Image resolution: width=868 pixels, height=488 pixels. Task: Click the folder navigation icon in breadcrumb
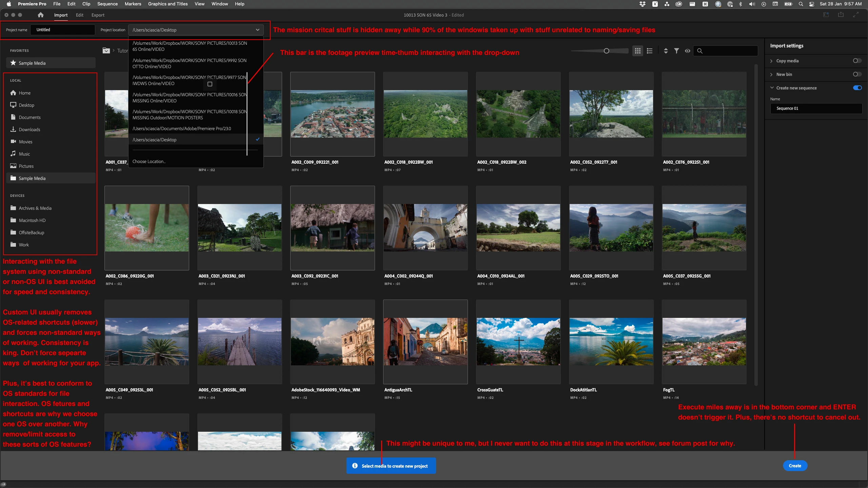pyautogui.click(x=106, y=51)
